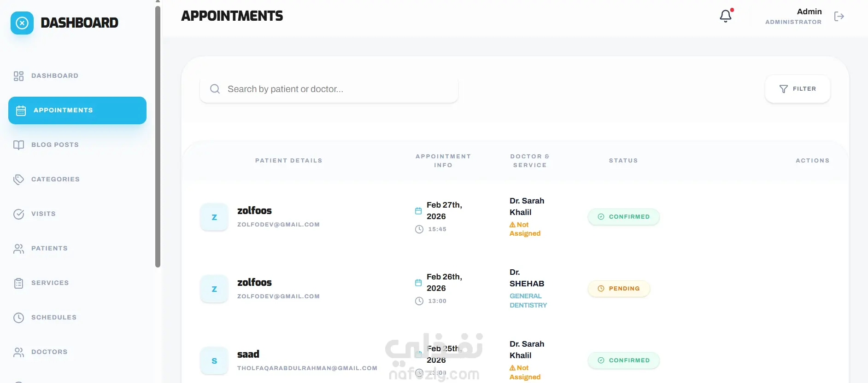This screenshot has height=383, width=868.
Task: Navigate to Doctors section
Action: pos(77,352)
